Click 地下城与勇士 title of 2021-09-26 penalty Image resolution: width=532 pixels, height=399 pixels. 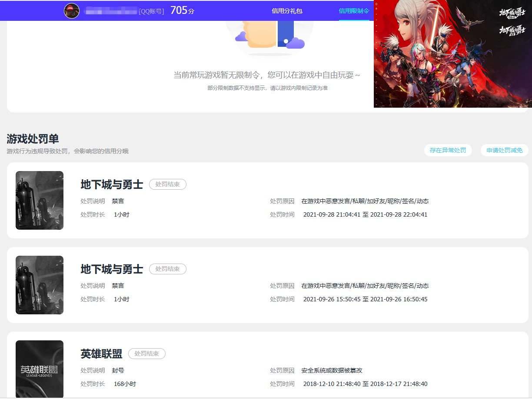click(112, 269)
